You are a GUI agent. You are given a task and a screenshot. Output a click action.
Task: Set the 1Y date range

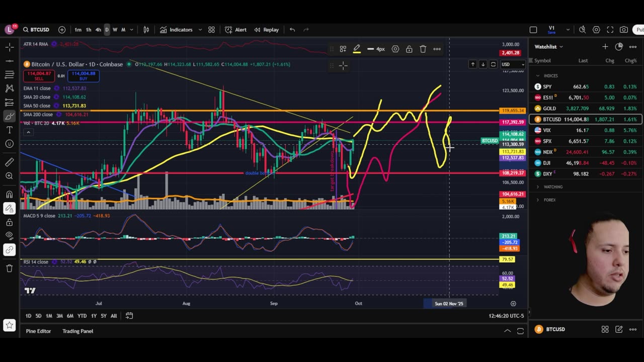[x=94, y=316]
